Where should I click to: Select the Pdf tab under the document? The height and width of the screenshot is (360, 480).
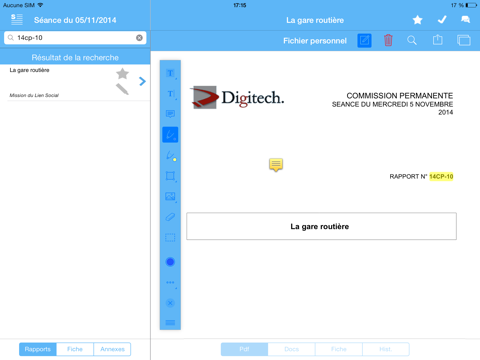tap(244, 349)
